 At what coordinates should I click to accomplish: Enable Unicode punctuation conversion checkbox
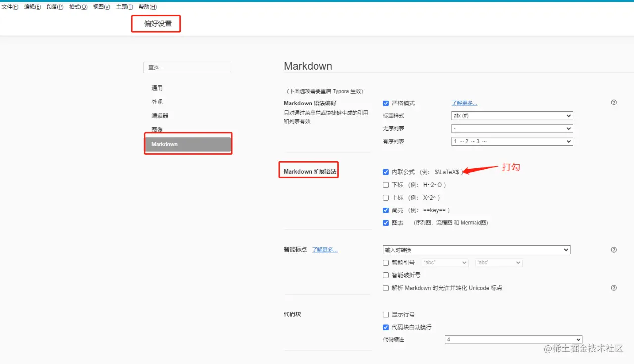click(386, 288)
